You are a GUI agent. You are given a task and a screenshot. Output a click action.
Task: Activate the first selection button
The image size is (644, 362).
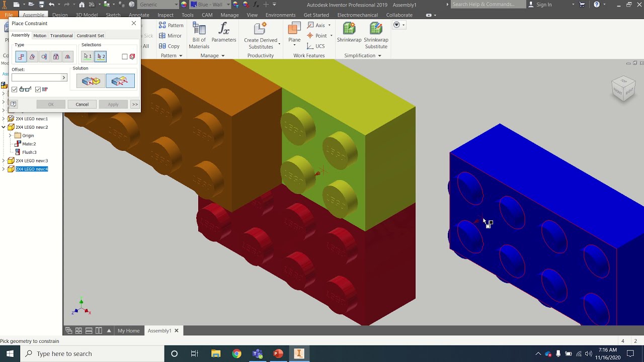tap(88, 57)
